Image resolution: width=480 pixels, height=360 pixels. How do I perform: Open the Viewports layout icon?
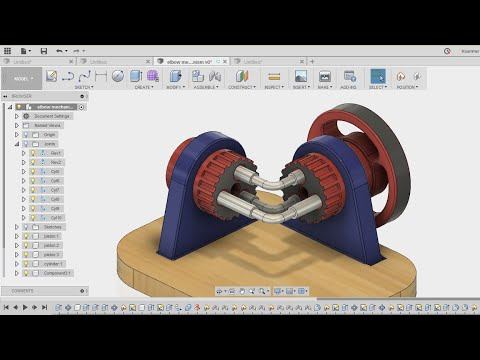(301, 291)
